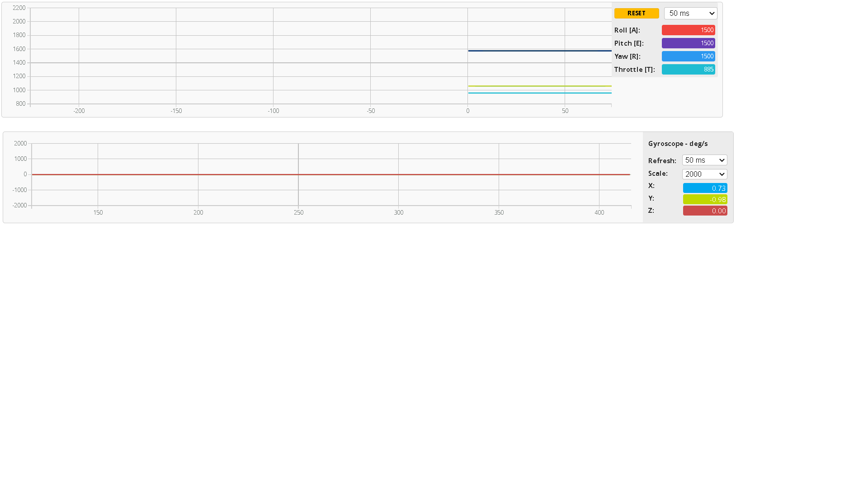Open the gyroscope Refresh rate dropdown
This screenshot has height=488, width=868.
[x=704, y=160]
